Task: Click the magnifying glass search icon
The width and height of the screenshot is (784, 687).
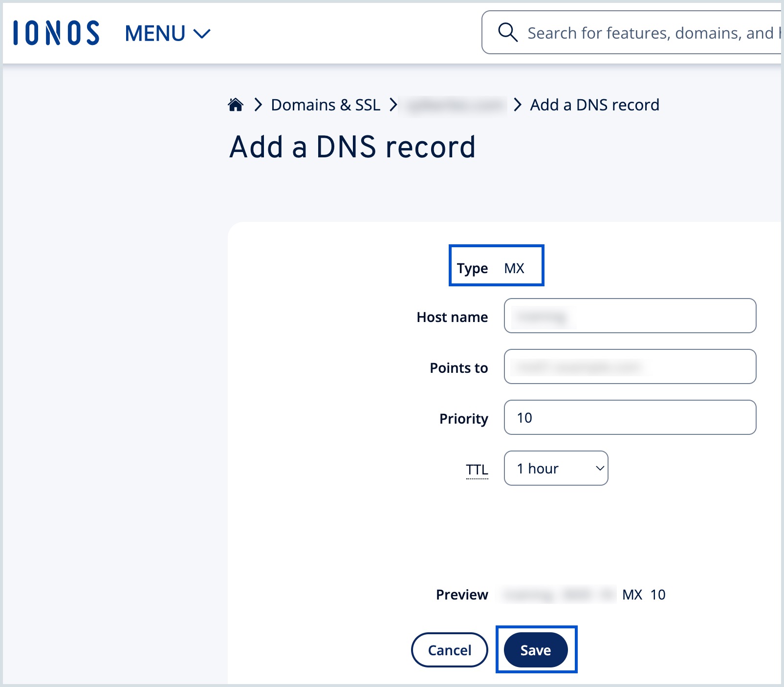Action: 507,33
